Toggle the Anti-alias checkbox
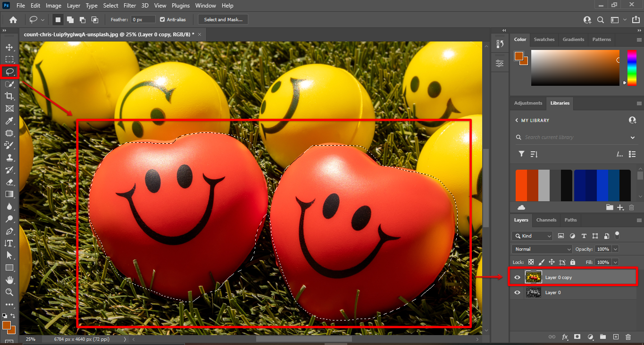This screenshot has width=644, height=345. tap(162, 19)
